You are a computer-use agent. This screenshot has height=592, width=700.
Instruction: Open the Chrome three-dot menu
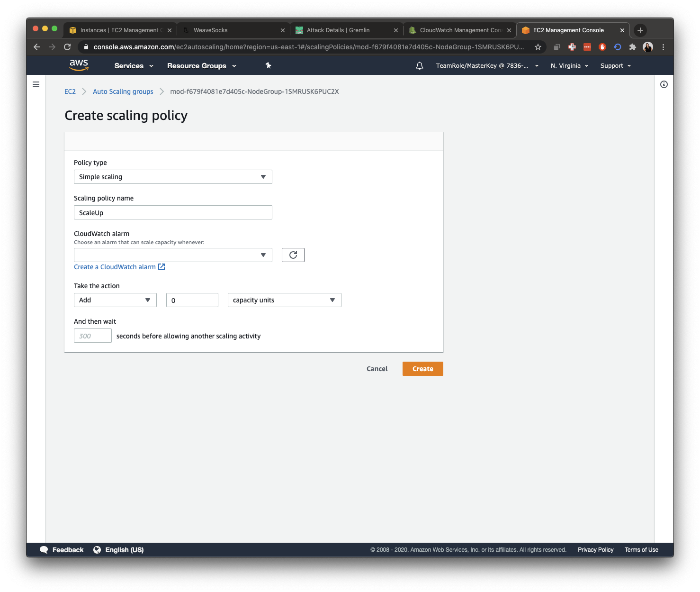point(663,47)
